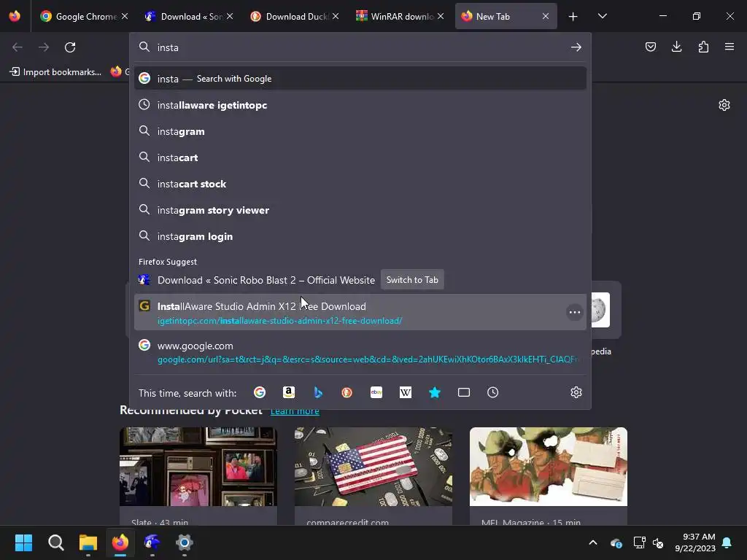Select instacart stock suggestion
Image resolution: width=747 pixels, height=560 pixels.
pyautogui.click(x=360, y=183)
